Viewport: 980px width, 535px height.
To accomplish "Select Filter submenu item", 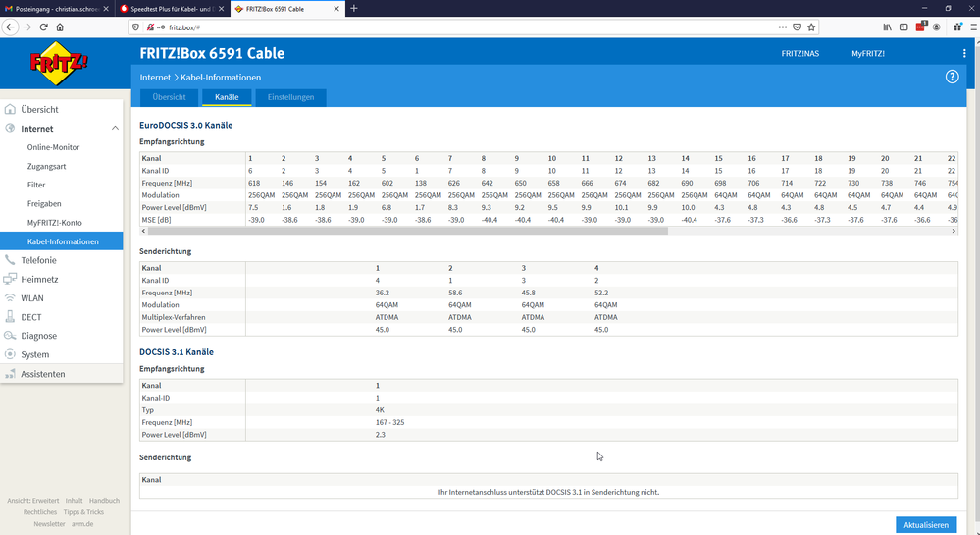I will pyautogui.click(x=36, y=185).
